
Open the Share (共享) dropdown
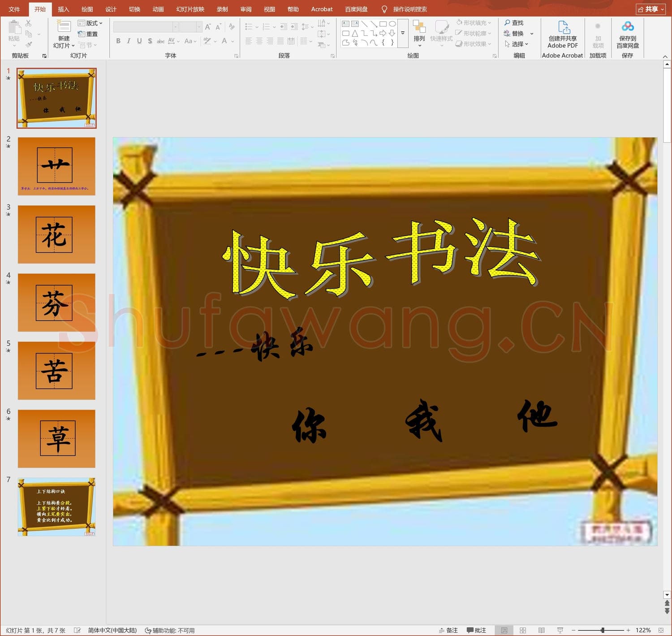tap(650, 9)
